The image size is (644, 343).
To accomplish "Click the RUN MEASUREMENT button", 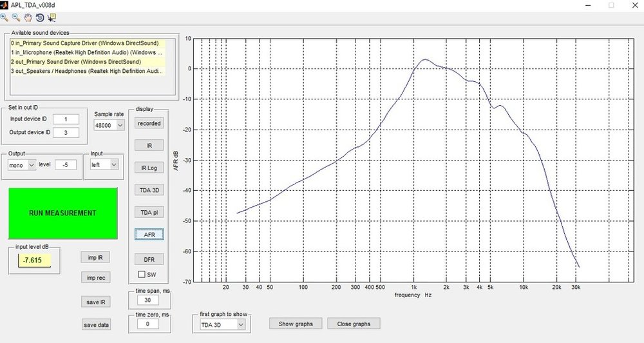I will pyautogui.click(x=63, y=213).
